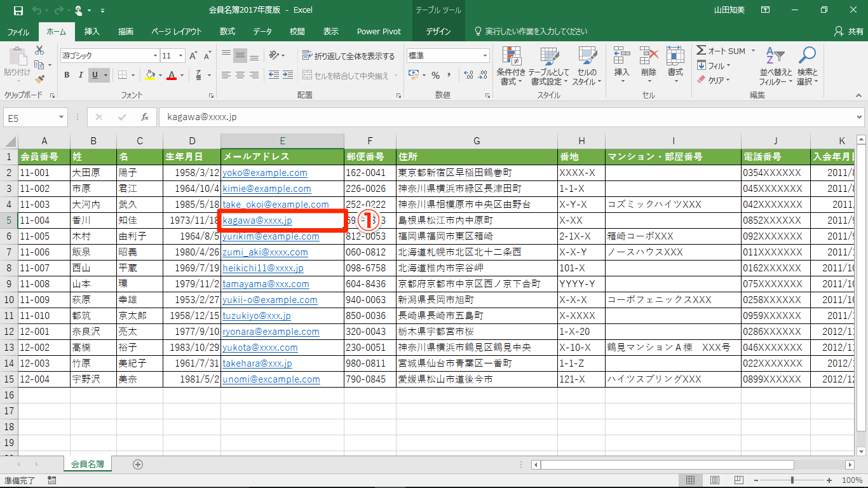Add a new sheet with the plus icon
Viewport: 868px width, 488px height.
(138, 464)
